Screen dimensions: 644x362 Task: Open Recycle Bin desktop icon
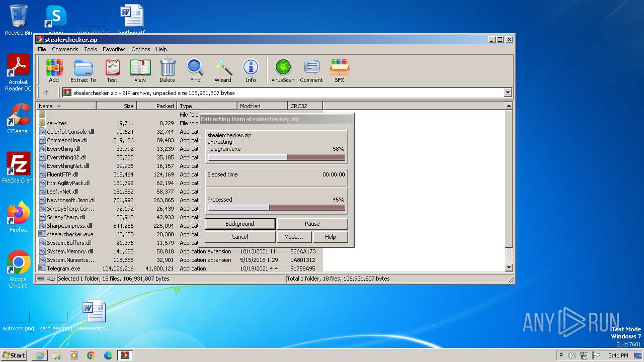pyautogui.click(x=18, y=20)
